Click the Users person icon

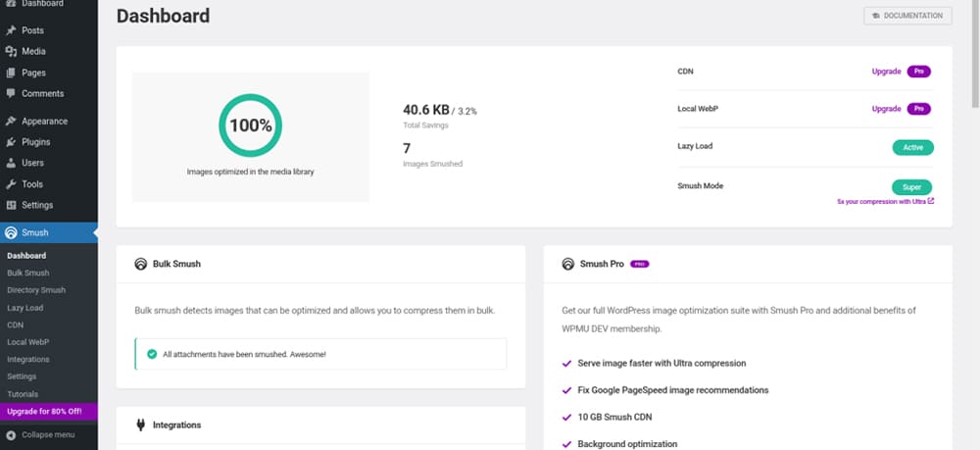pos(11,163)
